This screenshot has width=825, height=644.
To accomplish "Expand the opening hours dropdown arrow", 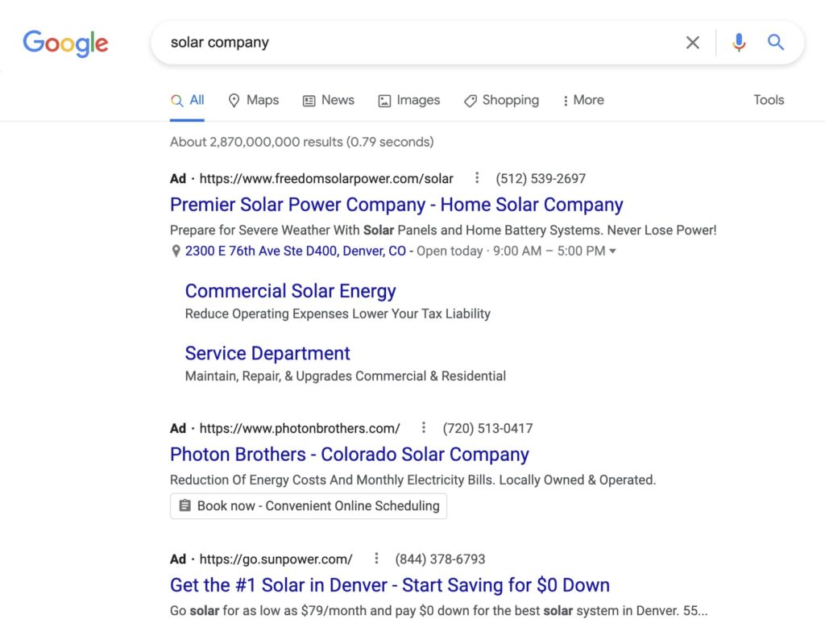I will coord(612,251).
